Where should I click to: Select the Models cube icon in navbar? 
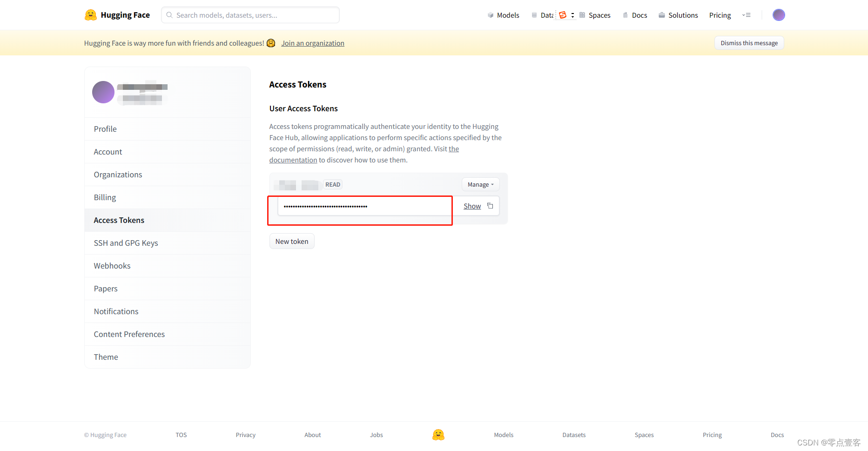pyautogui.click(x=490, y=15)
